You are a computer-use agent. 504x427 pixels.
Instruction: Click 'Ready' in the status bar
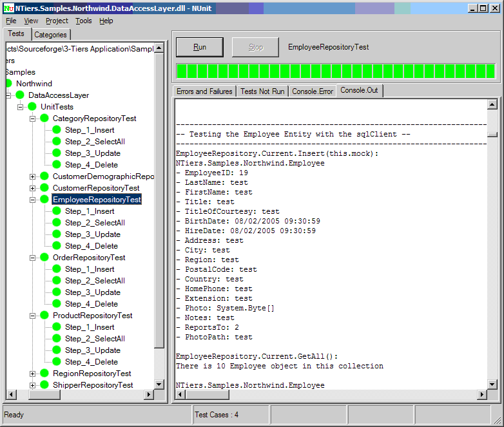point(14,415)
